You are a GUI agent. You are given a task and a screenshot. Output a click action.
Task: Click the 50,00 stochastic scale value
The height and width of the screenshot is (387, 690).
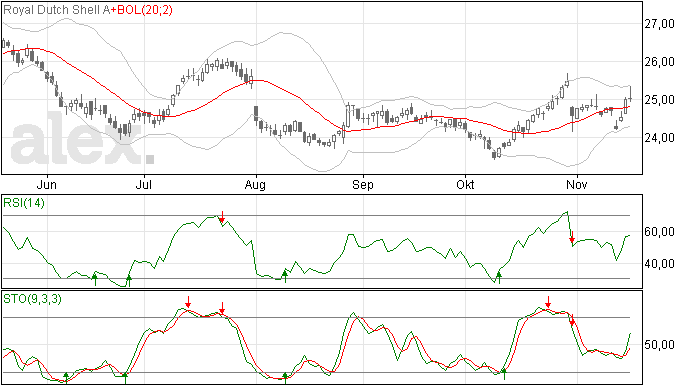pos(659,345)
